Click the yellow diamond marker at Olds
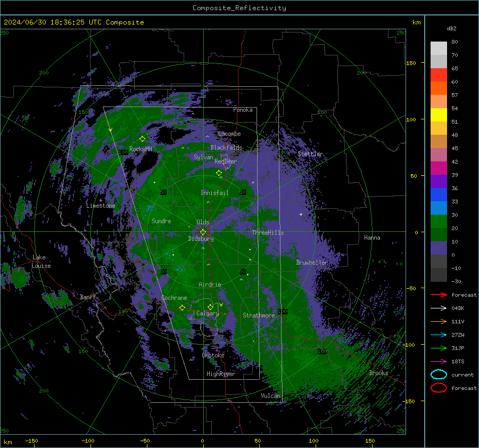The width and height of the screenshot is (479, 448). click(203, 232)
